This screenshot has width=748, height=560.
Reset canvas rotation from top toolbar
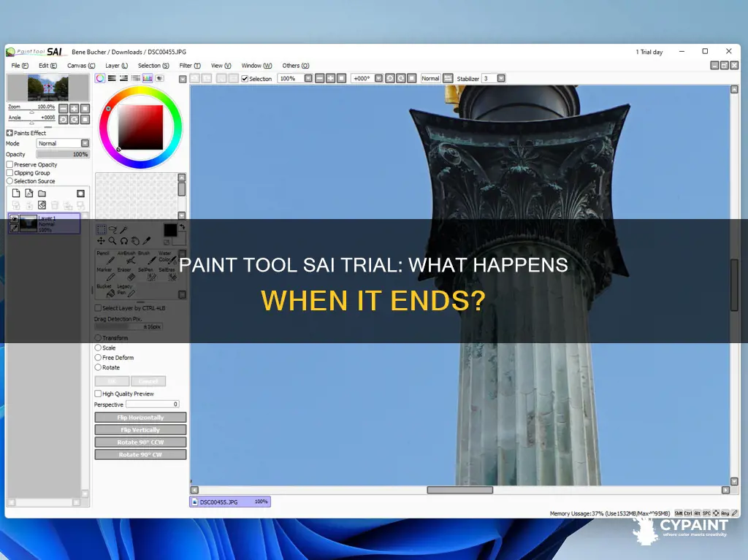[412, 78]
